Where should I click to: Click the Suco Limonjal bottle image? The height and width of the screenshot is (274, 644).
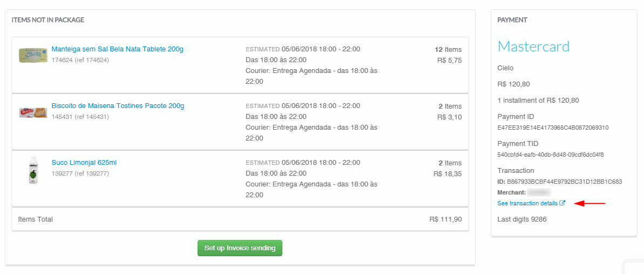[33, 170]
